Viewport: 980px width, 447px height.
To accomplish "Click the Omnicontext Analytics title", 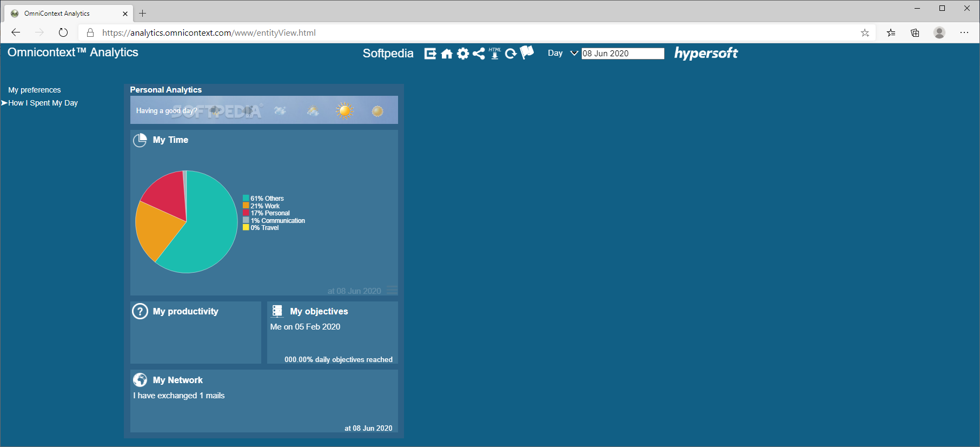I will (73, 52).
